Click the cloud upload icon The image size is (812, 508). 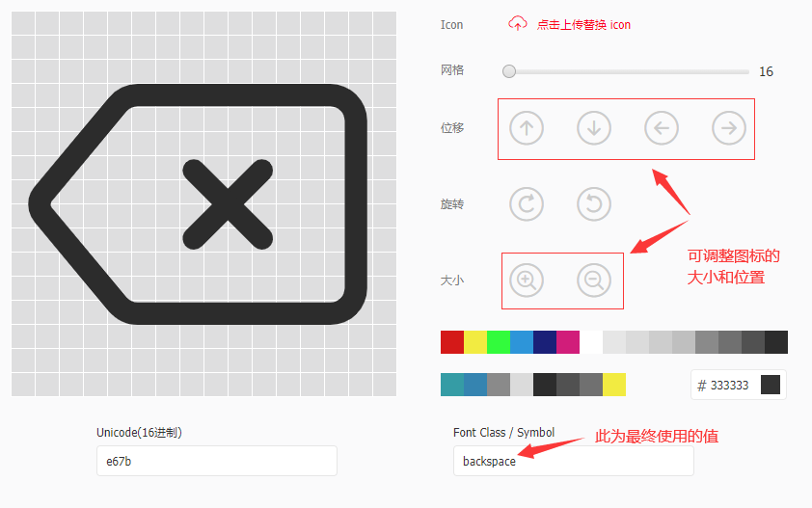click(x=518, y=24)
